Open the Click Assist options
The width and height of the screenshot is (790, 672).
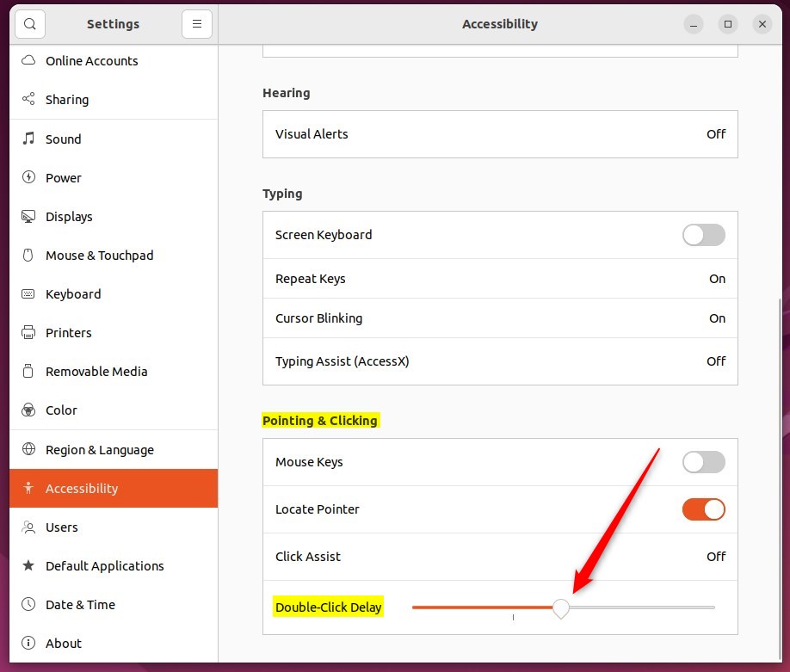[499, 557]
